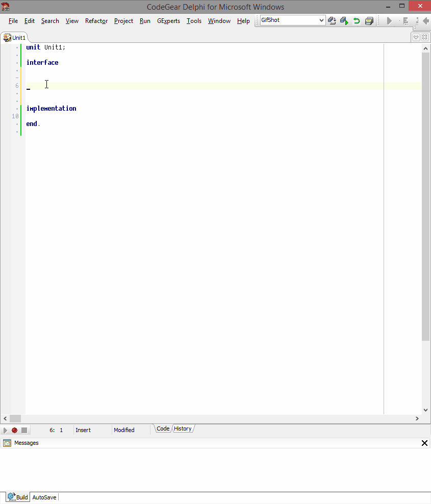The image size is (431, 504).
Task: Close the Messages panel
Action: tap(424, 443)
